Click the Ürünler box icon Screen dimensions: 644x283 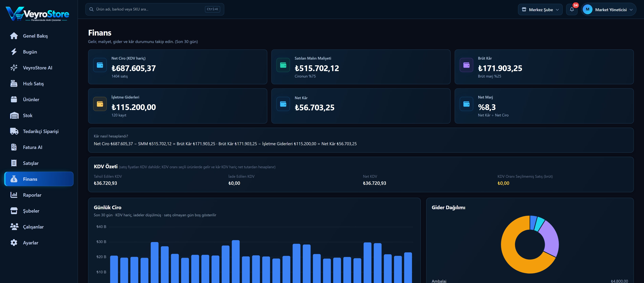[x=14, y=99]
